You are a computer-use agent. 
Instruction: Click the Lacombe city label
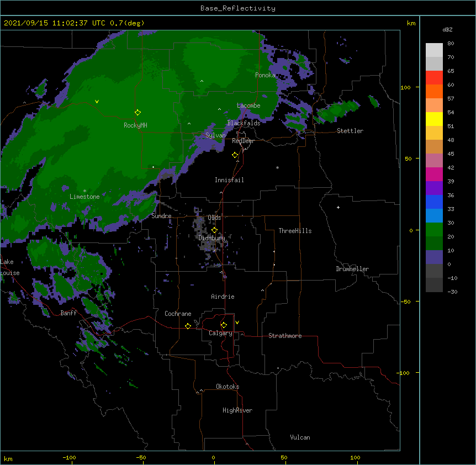point(248,105)
